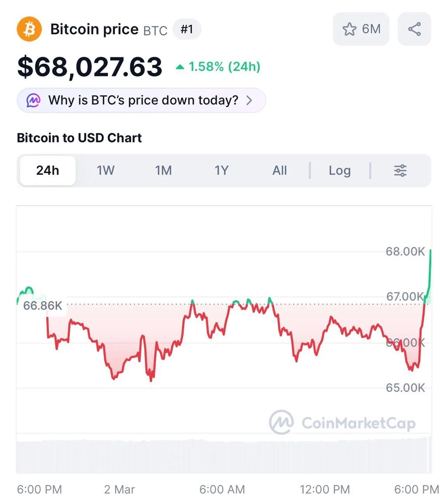Click the CoinMarketCap watermark logo
The image size is (448, 497).
point(282,422)
